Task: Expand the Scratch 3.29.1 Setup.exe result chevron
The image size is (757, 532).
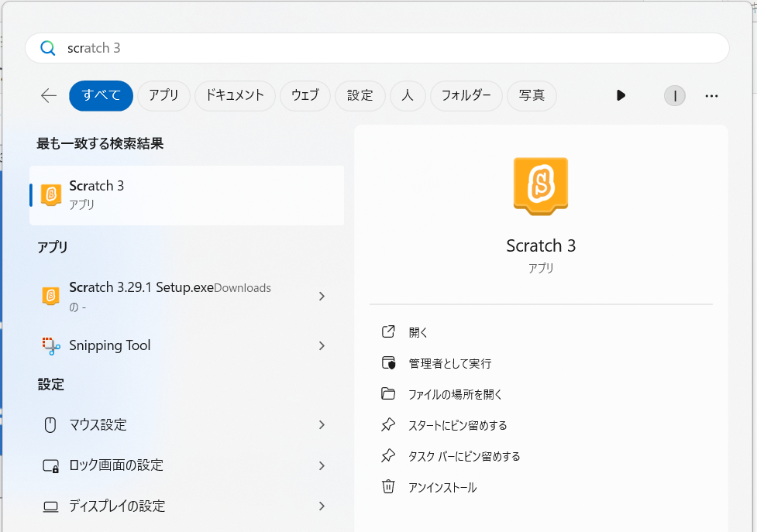Action: (x=322, y=297)
